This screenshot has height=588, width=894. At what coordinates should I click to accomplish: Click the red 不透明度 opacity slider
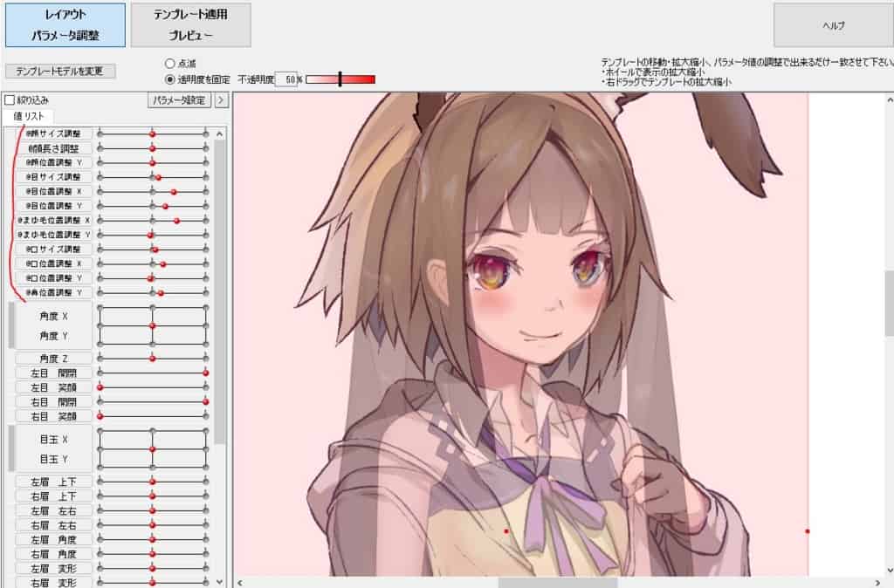(340, 79)
